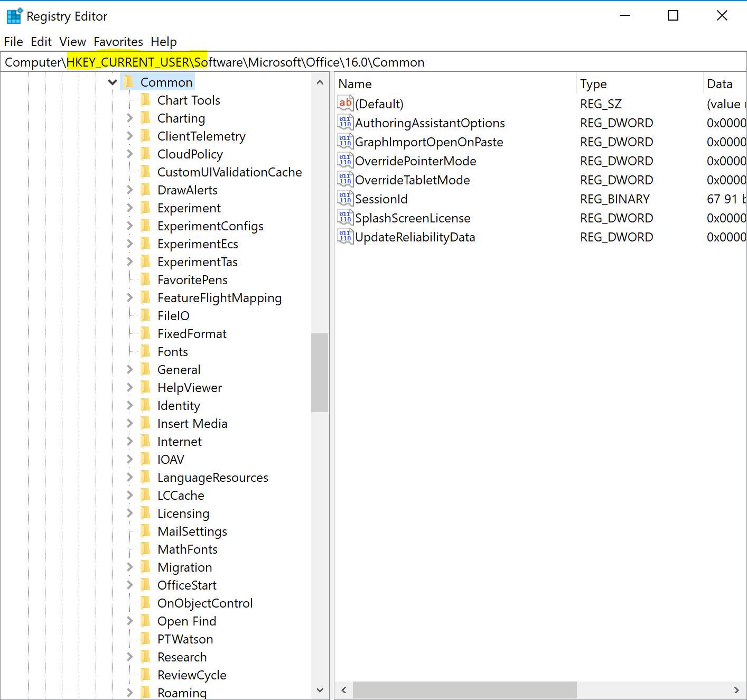
Task: Open the Favorites menu
Action: 118,42
